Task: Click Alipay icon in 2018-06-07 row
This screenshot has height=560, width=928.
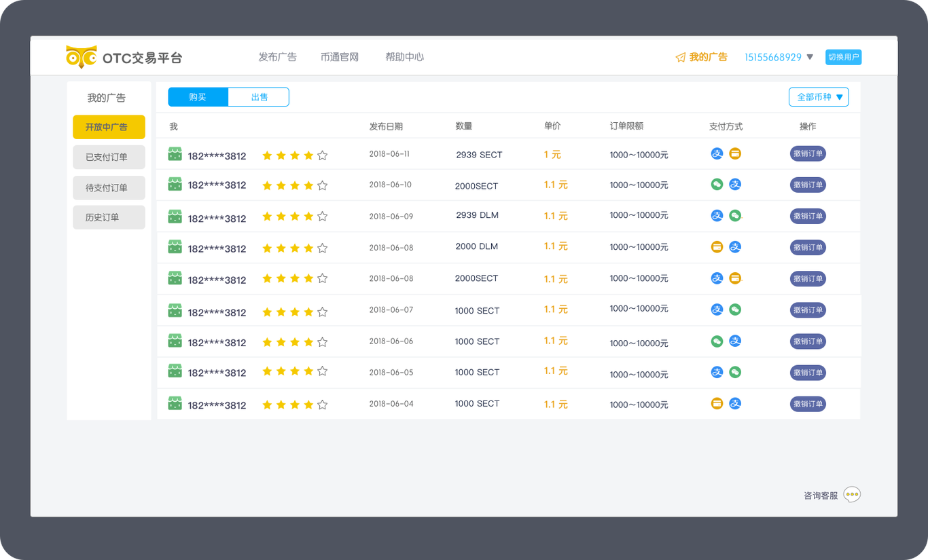Action: pyautogui.click(x=717, y=310)
